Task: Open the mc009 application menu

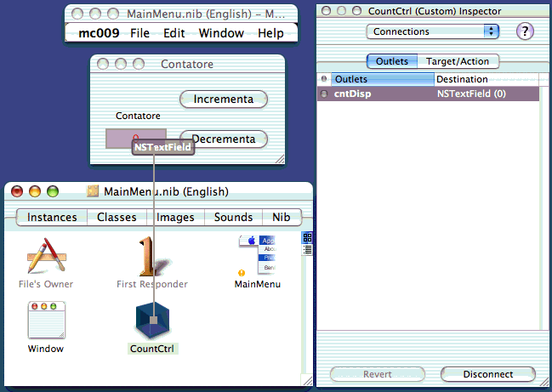Action: tap(96, 33)
